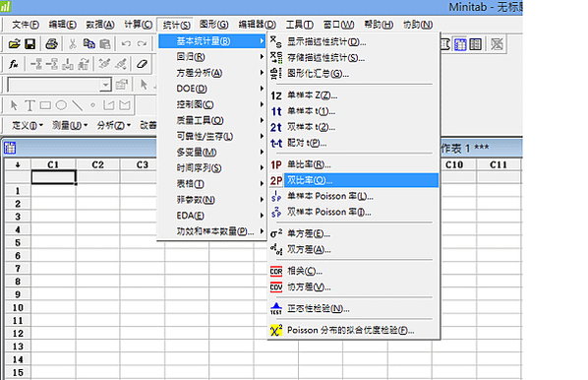This screenshot has width=588, height=380.
Task: Expand 质量工具(Q) submenu
Action: click(x=211, y=120)
